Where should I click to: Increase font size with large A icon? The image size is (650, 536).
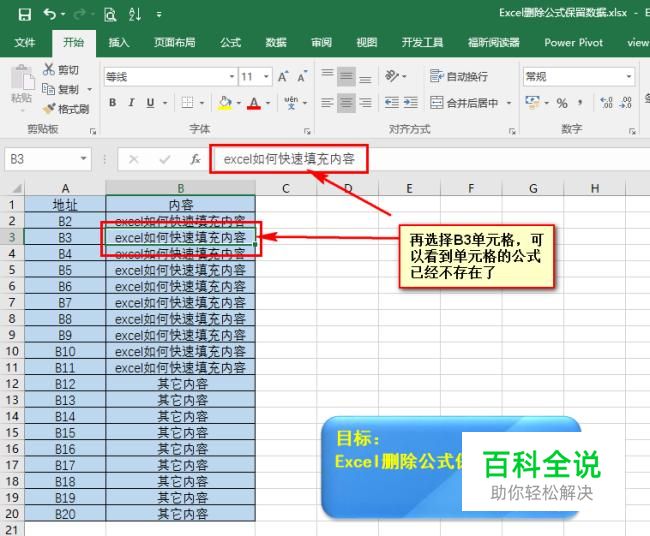pos(283,77)
